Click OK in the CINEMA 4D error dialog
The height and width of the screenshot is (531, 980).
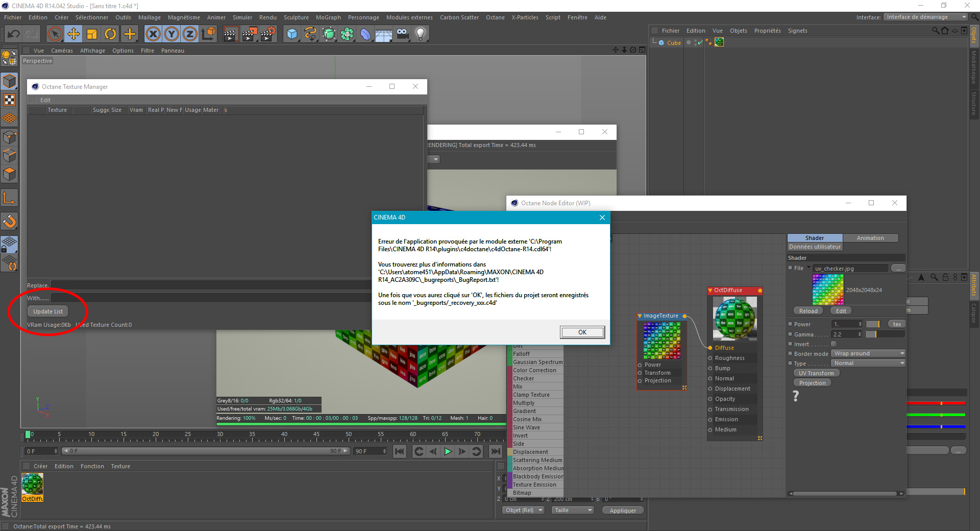tap(582, 332)
